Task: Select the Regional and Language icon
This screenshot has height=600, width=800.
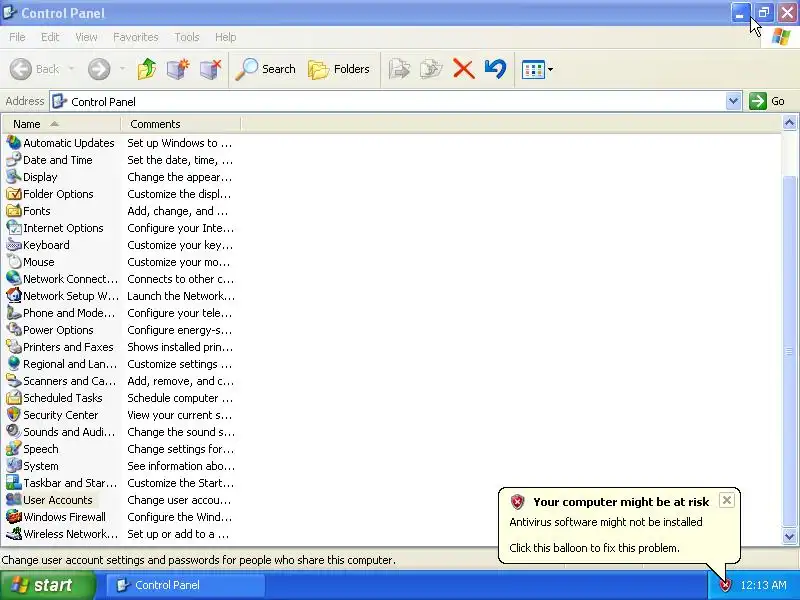Action: click(x=14, y=364)
